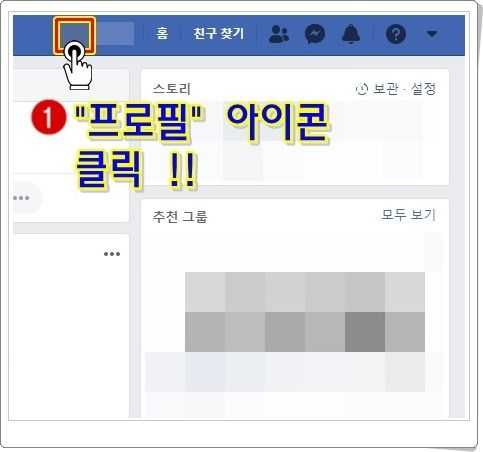Go to the 홈 tab

click(x=162, y=33)
